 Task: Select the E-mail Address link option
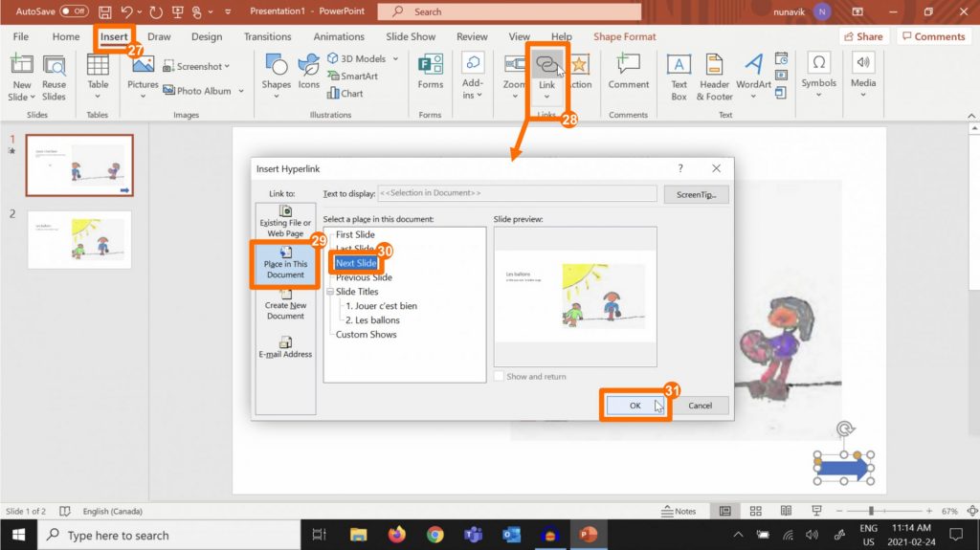(x=285, y=347)
